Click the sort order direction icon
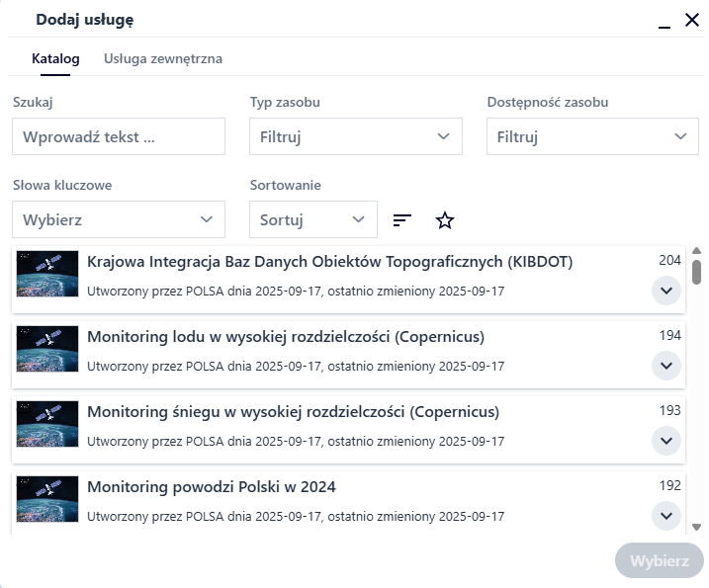The width and height of the screenshot is (709, 588). tap(401, 220)
